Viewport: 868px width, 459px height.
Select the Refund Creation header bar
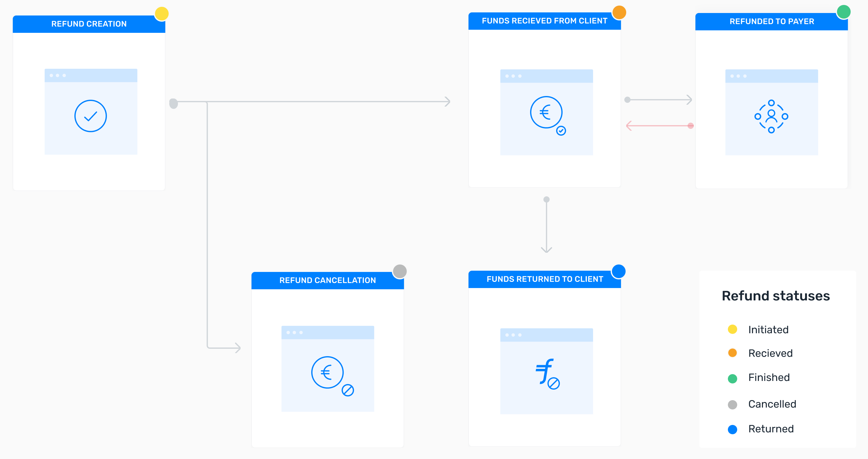click(x=89, y=24)
